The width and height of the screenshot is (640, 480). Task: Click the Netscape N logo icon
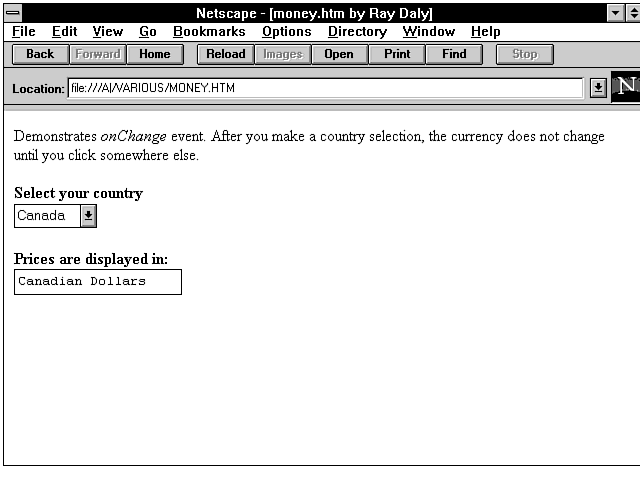(627, 86)
